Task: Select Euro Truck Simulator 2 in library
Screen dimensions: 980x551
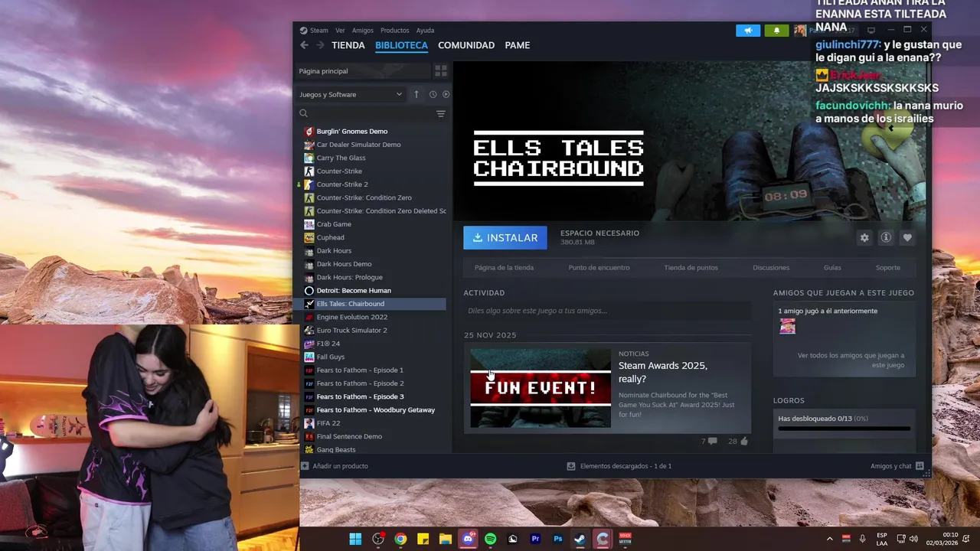Action: (x=351, y=331)
